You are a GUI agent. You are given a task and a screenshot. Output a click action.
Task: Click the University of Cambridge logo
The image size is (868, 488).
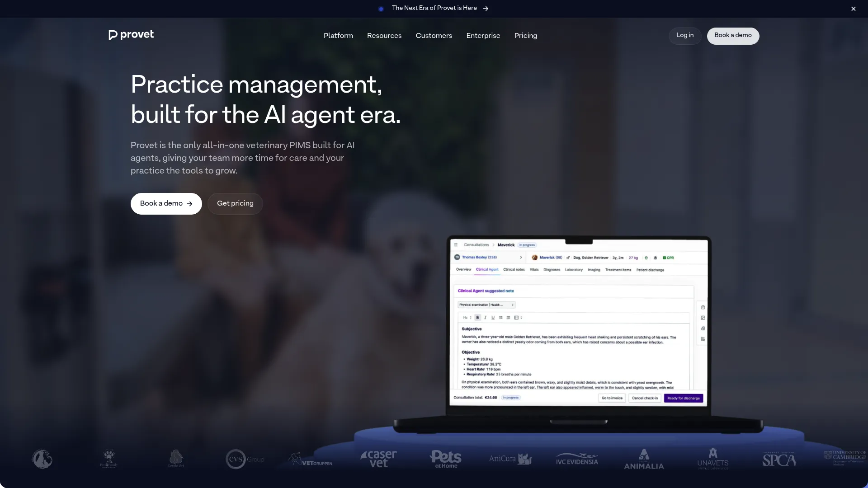(x=845, y=458)
